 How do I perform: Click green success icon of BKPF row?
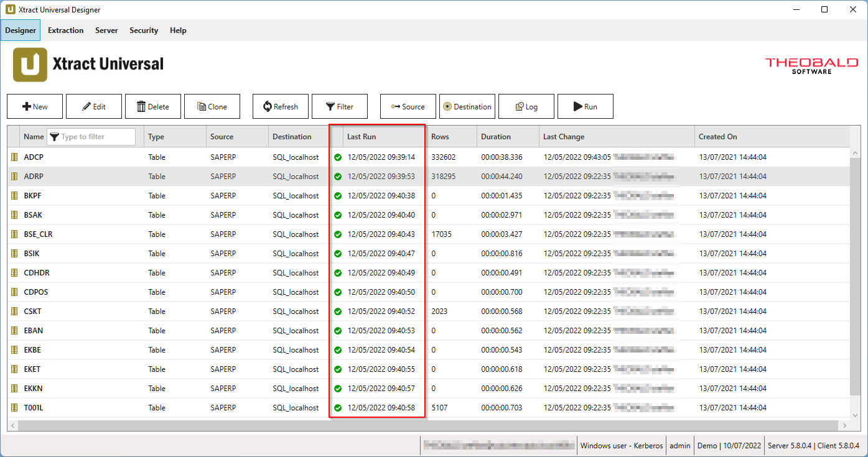coord(338,196)
